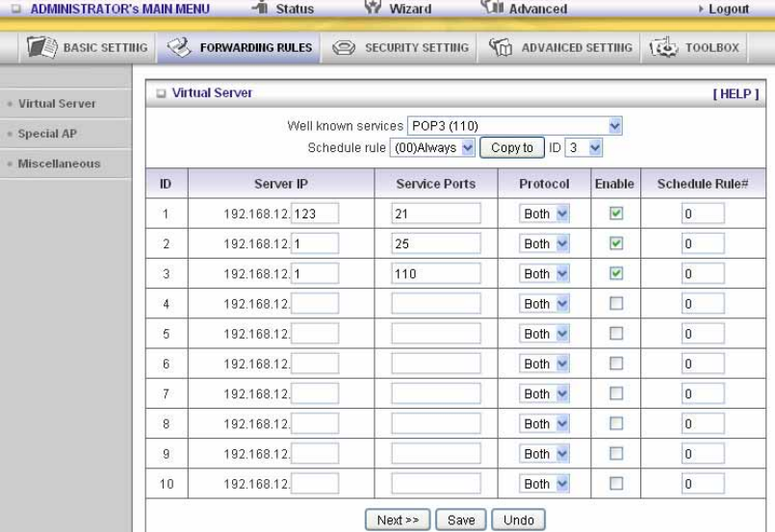The image size is (775, 532).
Task: Select Miscellaneous in the sidebar
Action: coord(59,164)
